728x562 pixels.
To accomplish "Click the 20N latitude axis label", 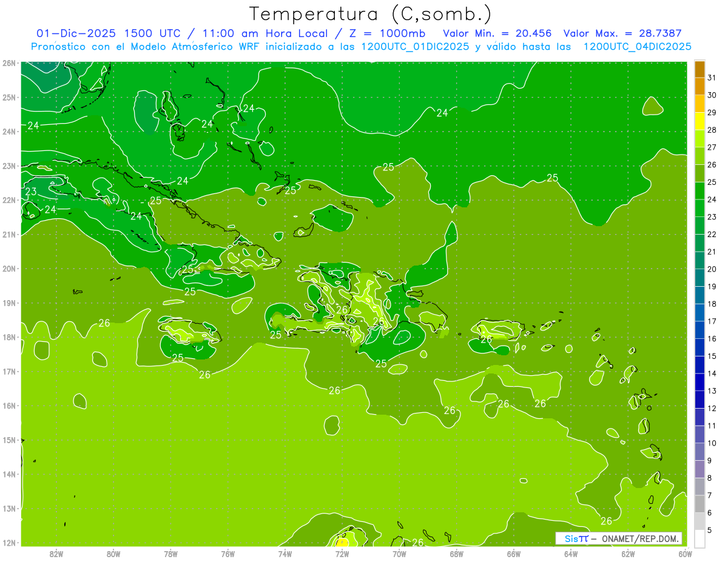I will [x=8, y=269].
